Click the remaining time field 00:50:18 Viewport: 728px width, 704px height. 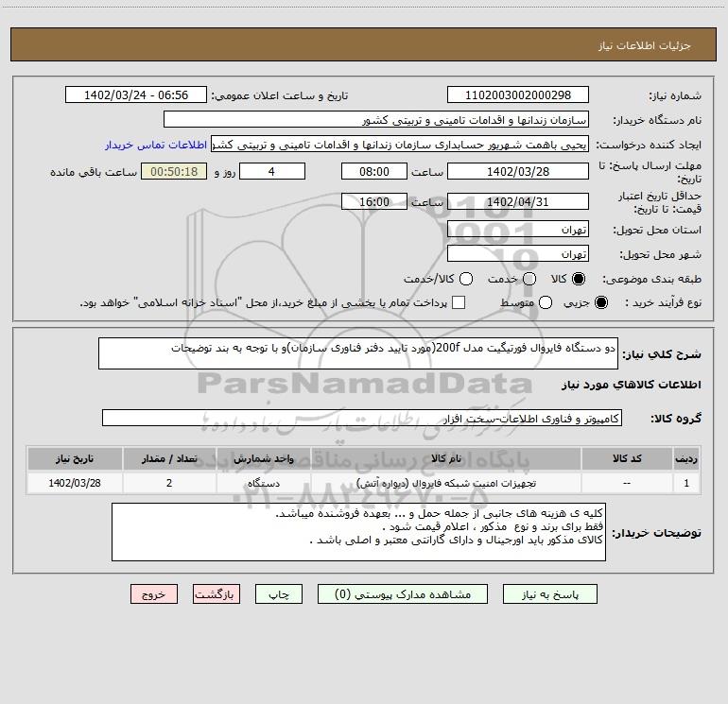tap(174, 171)
